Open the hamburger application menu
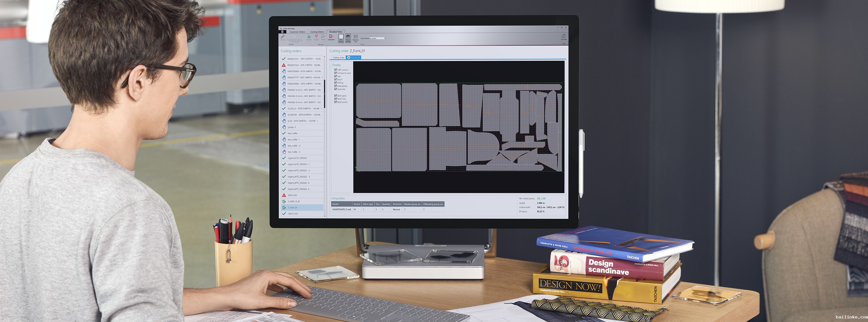The width and height of the screenshot is (868, 322). (x=282, y=32)
